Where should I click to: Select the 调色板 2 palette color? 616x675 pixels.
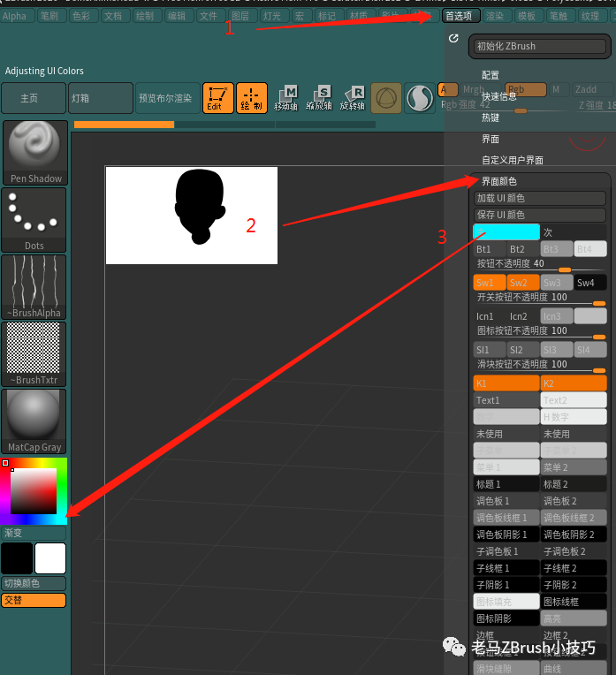(x=574, y=501)
